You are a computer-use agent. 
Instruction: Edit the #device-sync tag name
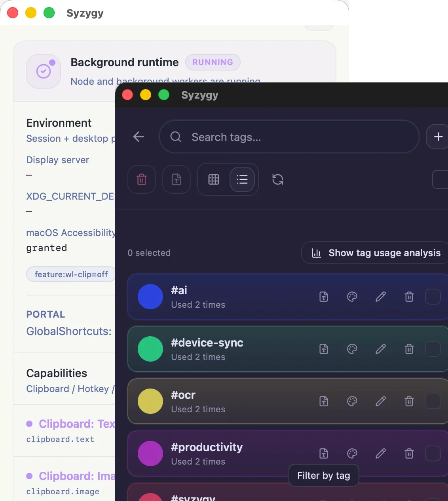(381, 349)
